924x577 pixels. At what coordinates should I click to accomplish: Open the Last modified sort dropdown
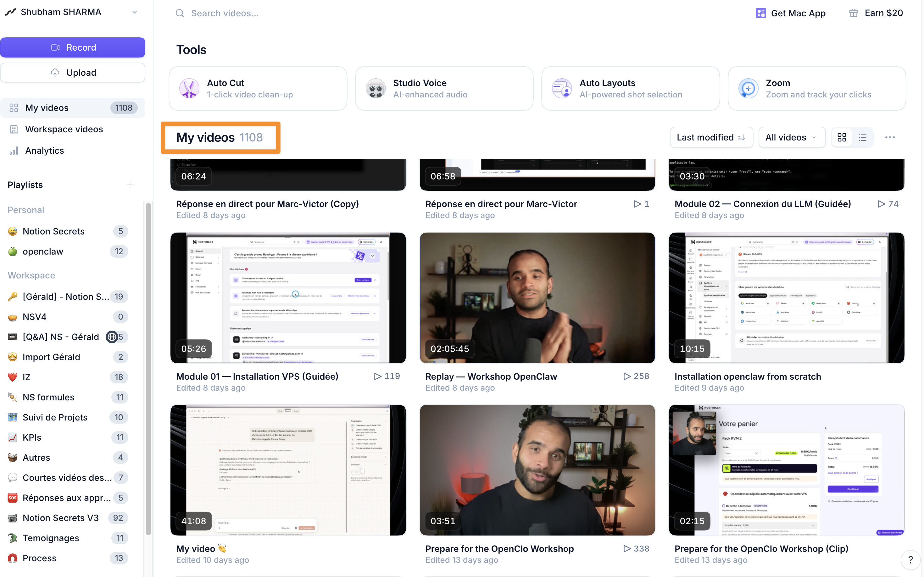[711, 137]
